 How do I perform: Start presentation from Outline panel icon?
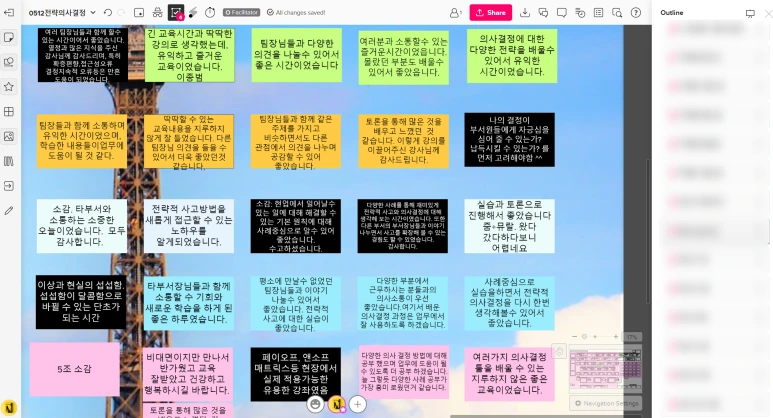(x=750, y=13)
